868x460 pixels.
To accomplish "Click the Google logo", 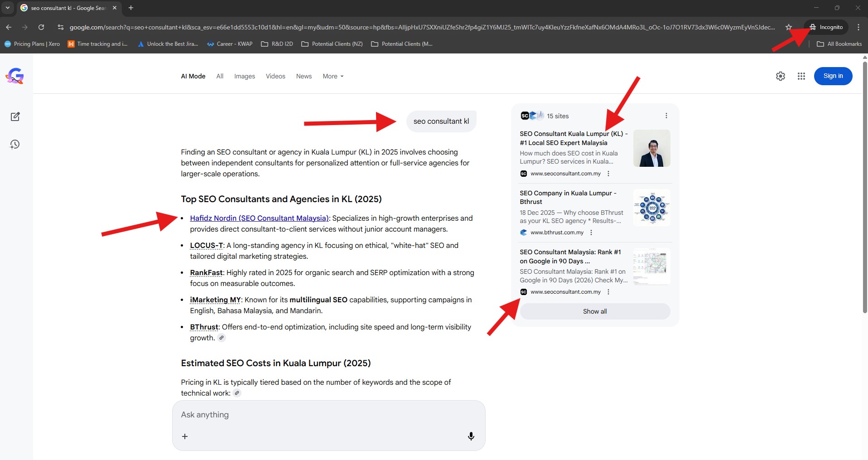I will [x=14, y=76].
